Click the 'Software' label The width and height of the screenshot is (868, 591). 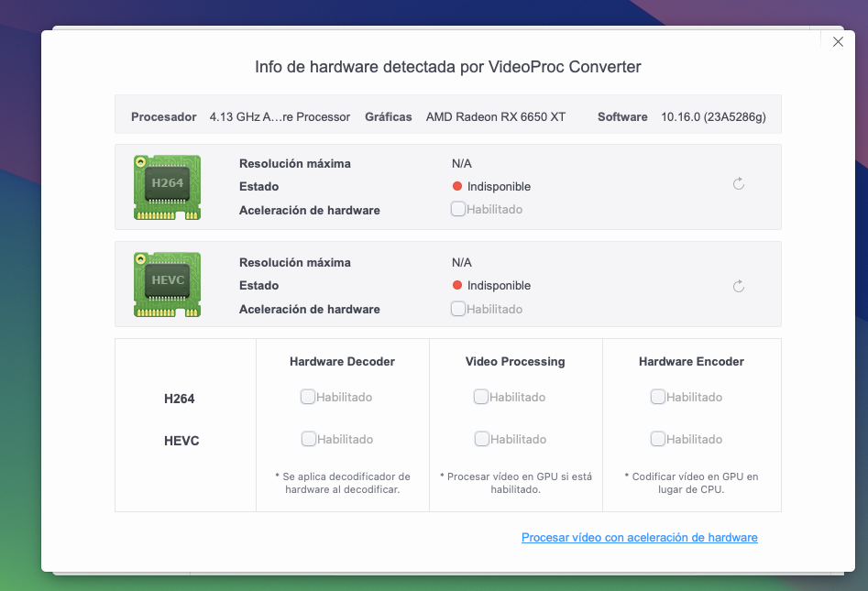tap(622, 116)
